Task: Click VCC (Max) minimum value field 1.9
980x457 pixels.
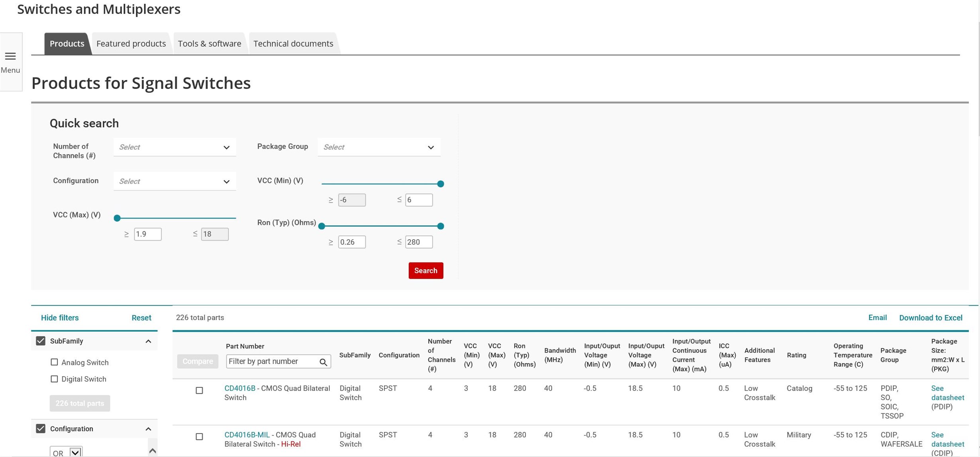Action: [x=148, y=234]
